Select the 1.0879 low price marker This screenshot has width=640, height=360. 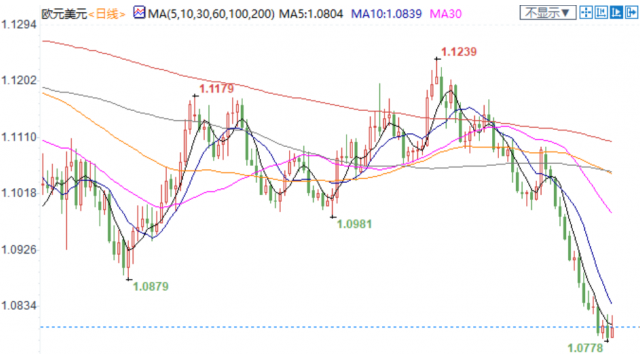pos(151,287)
